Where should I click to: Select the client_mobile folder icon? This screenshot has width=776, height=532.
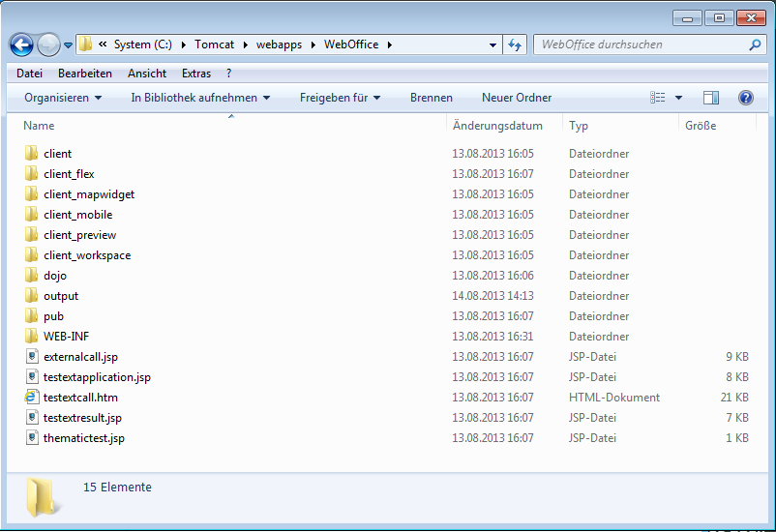(31, 214)
